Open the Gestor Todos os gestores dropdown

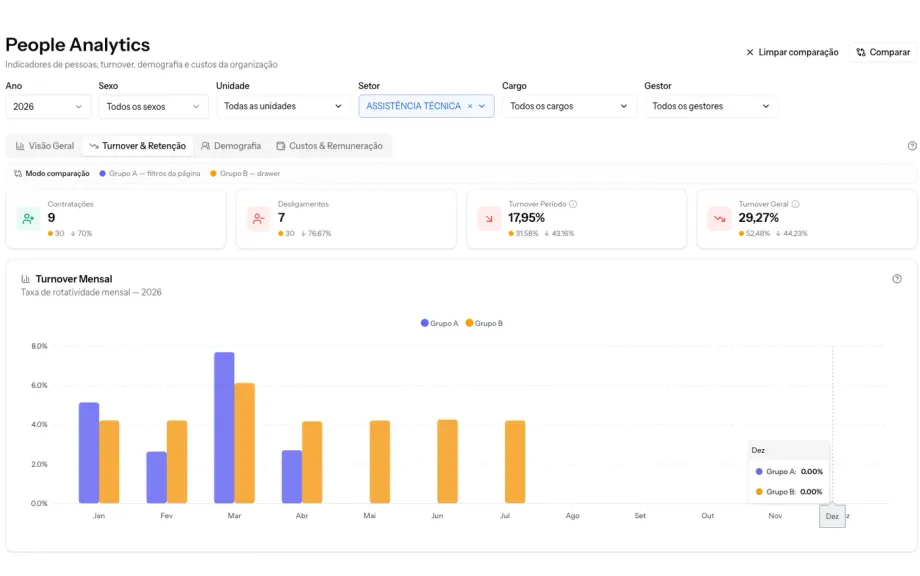(x=711, y=106)
